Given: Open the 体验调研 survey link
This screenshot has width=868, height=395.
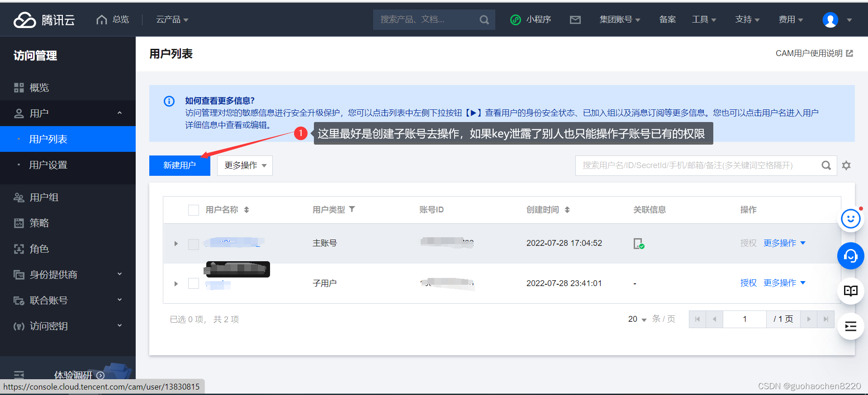Looking at the screenshot, I should [x=79, y=375].
